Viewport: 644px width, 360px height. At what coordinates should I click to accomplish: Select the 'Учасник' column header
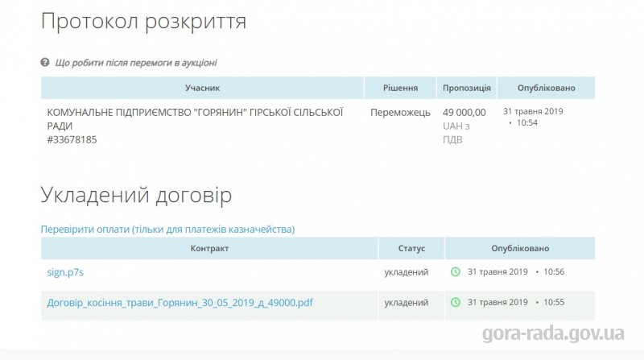(x=203, y=88)
